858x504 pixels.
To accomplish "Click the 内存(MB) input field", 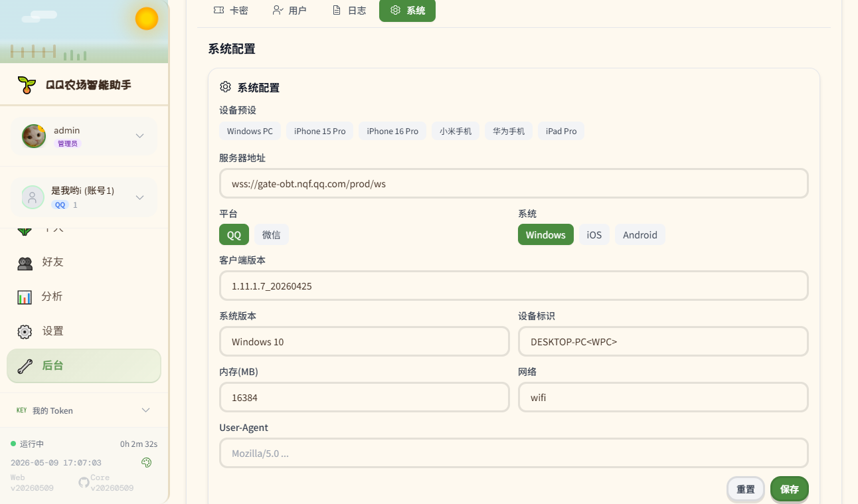I will click(365, 398).
